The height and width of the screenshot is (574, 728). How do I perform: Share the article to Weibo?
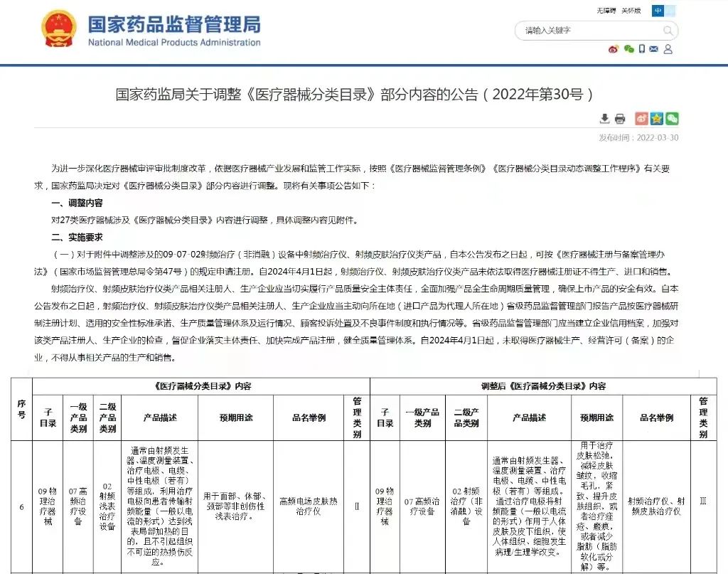click(642, 119)
